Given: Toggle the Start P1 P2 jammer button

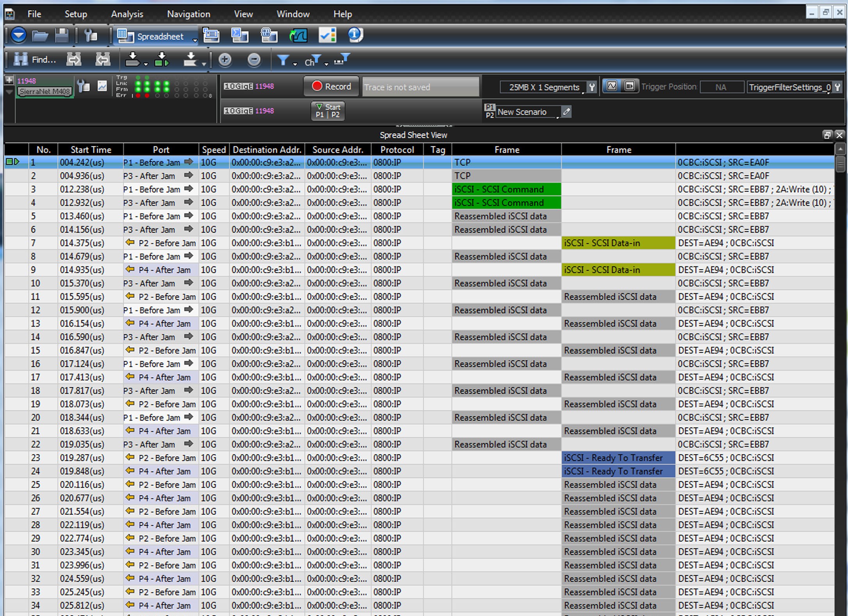Looking at the screenshot, I should (x=328, y=111).
